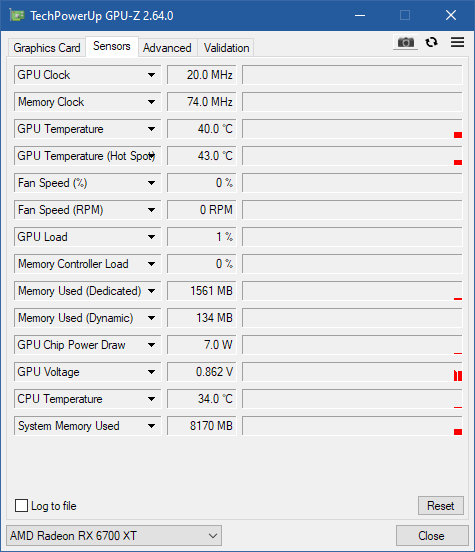Enable the Log to file checkbox
475x552 pixels.
(x=21, y=506)
